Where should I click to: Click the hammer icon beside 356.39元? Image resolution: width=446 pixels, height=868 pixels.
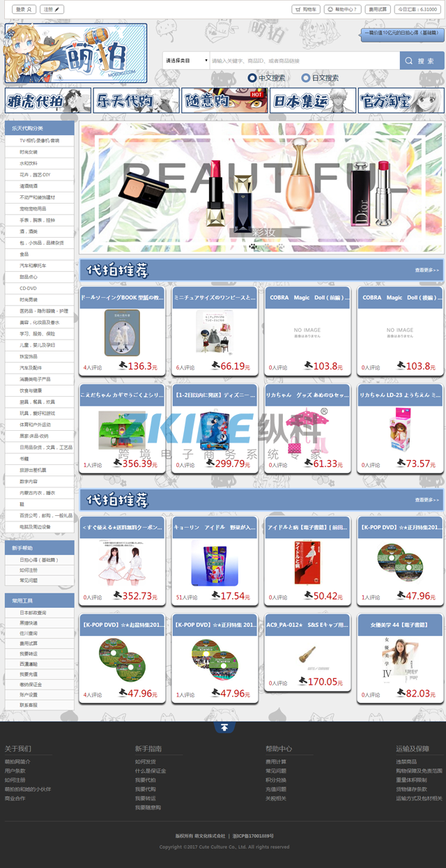tap(116, 463)
